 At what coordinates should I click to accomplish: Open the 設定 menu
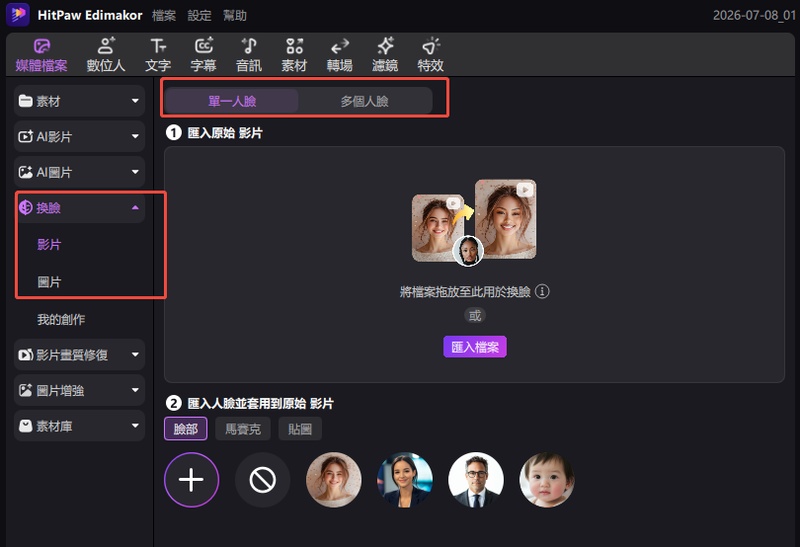[199, 16]
